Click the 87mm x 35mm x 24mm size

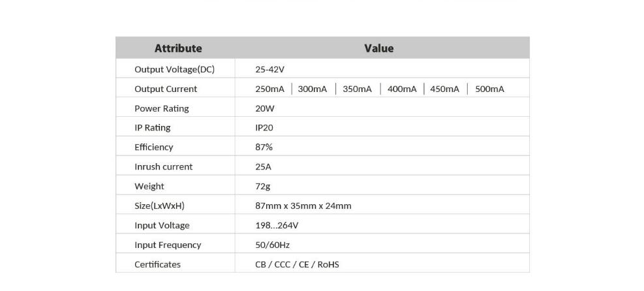303,206
